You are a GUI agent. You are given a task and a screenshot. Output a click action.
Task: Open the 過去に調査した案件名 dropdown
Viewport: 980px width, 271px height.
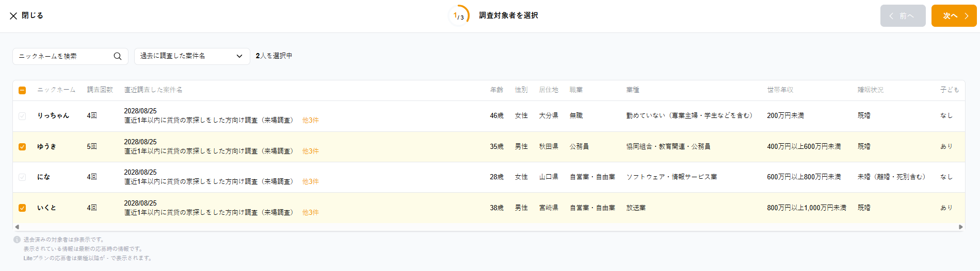192,56
